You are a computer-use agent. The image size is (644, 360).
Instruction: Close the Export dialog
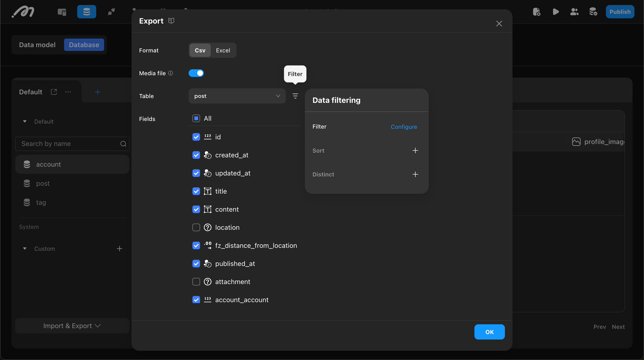499,24
